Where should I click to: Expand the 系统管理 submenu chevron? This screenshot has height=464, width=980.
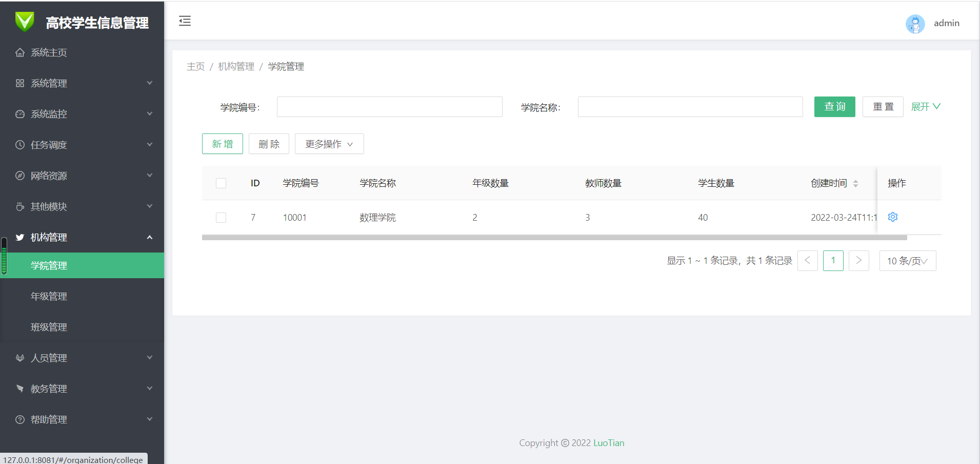click(x=150, y=83)
